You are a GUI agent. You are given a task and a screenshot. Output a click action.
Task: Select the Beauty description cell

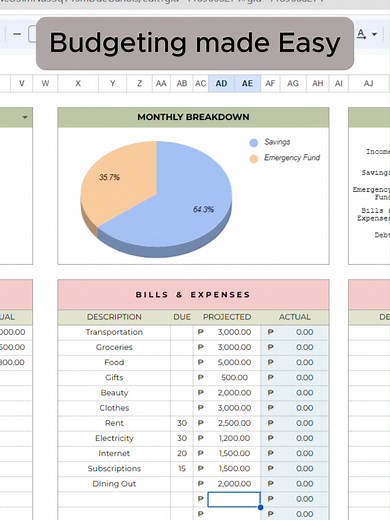pos(114,393)
